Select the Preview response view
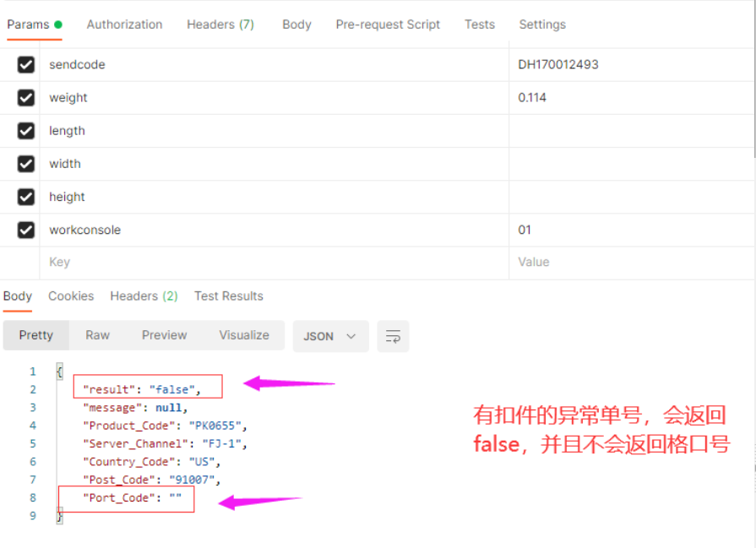Image resolution: width=756 pixels, height=548 pixels. [x=164, y=335]
